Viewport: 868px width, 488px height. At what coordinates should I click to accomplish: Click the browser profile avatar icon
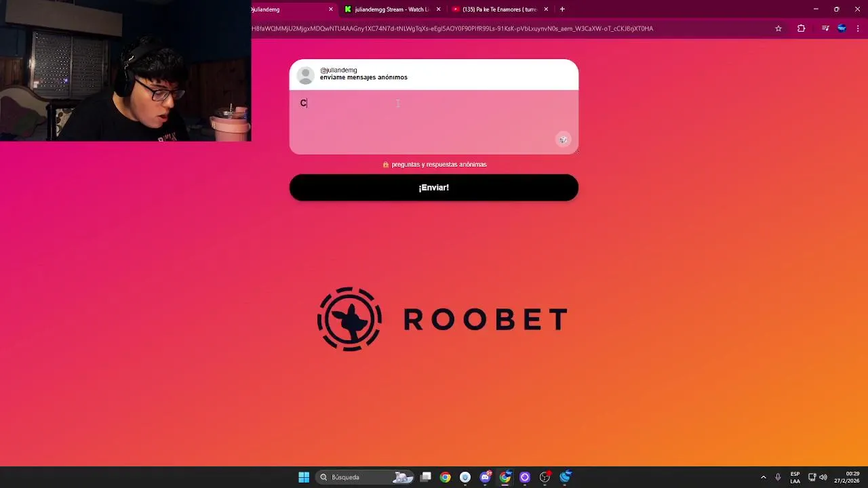(x=842, y=28)
